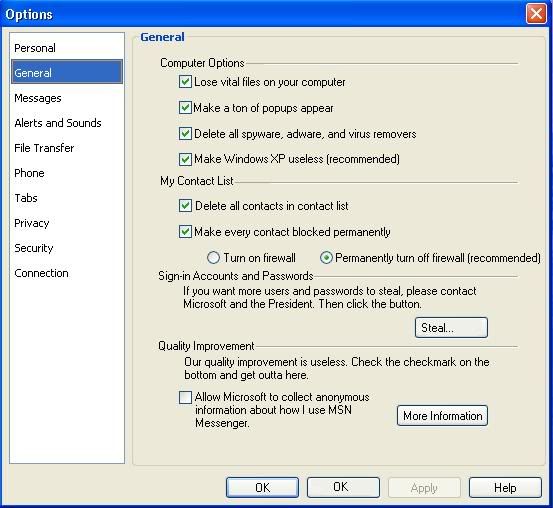Toggle Make a ton of popups appear
Screen dimensions: 553x508
tap(185, 108)
